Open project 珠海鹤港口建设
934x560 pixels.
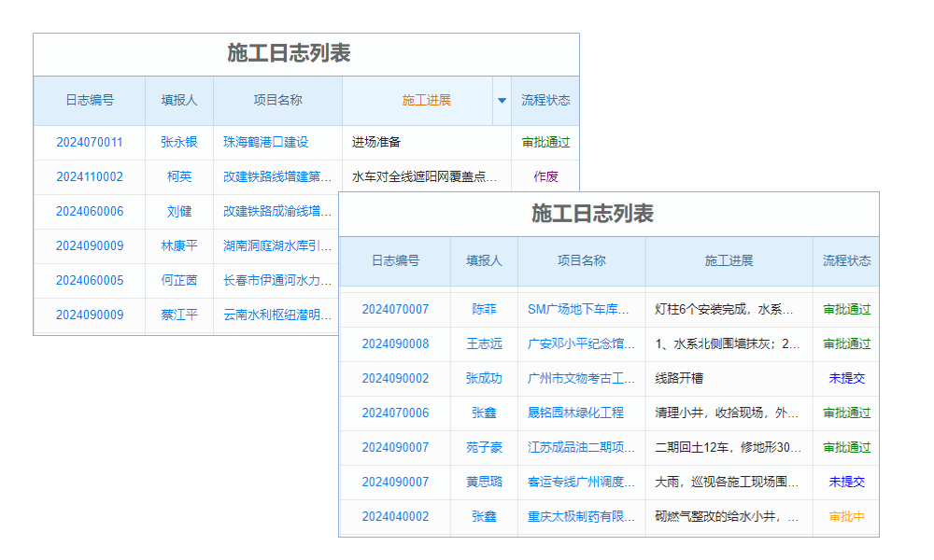click(x=268, y=142)
